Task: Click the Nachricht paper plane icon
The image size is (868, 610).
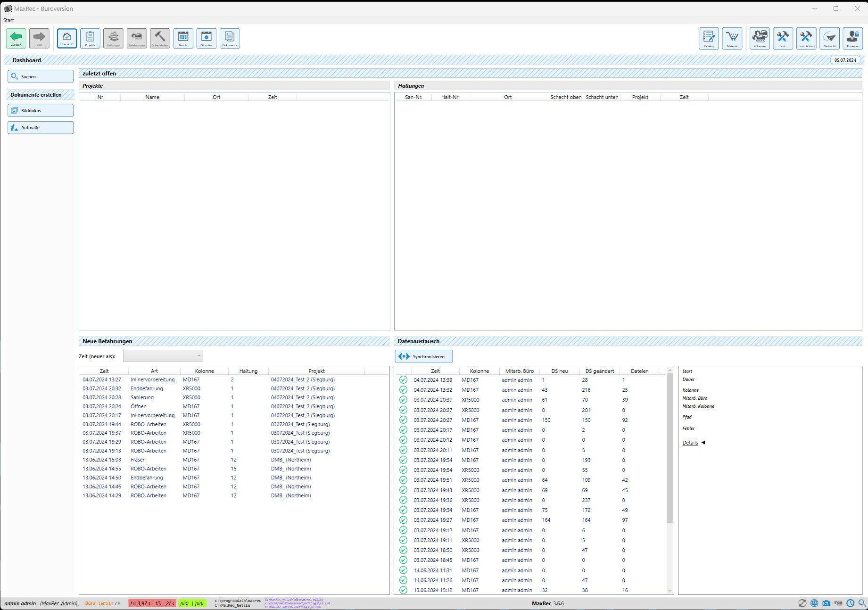Action: (x=829, y=38)
